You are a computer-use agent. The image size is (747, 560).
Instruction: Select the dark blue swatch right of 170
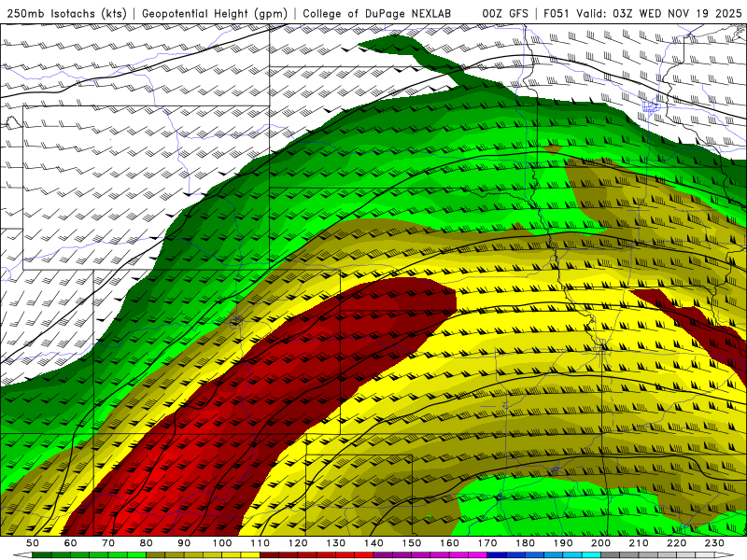pyautogui.click(x=497, y=555)
